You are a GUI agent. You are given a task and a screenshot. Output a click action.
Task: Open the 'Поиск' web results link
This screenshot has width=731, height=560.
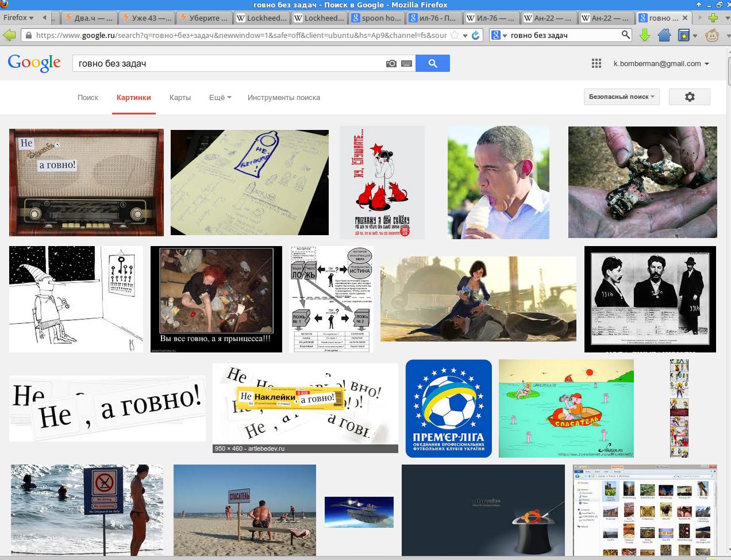pos(88,97)
